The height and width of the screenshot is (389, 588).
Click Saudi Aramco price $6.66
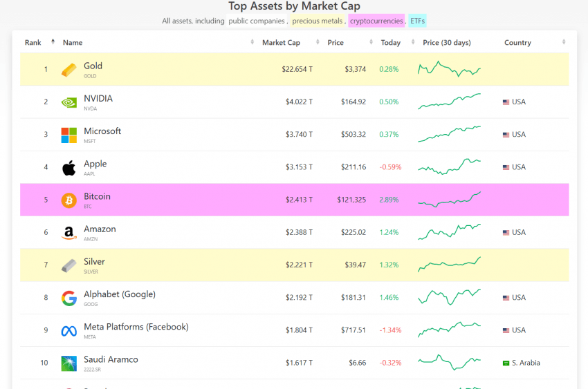[358, 363]
